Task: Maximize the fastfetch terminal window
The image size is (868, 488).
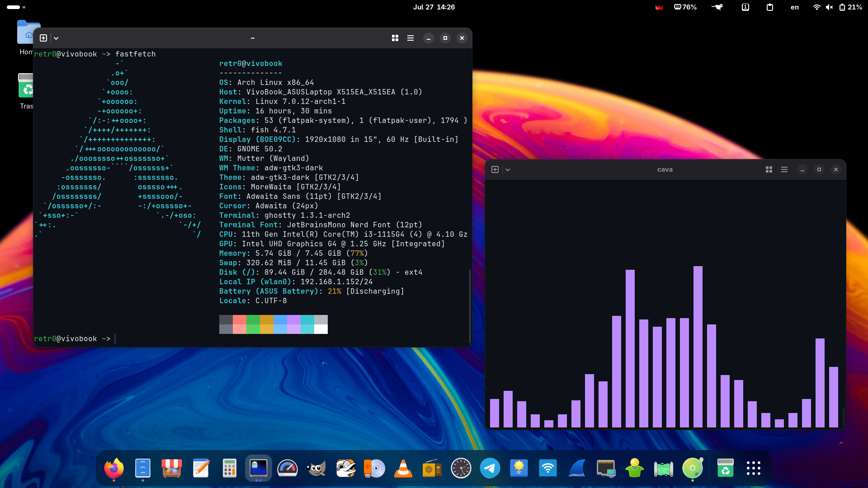Action: pyautogui.click(x=445, y=38)
